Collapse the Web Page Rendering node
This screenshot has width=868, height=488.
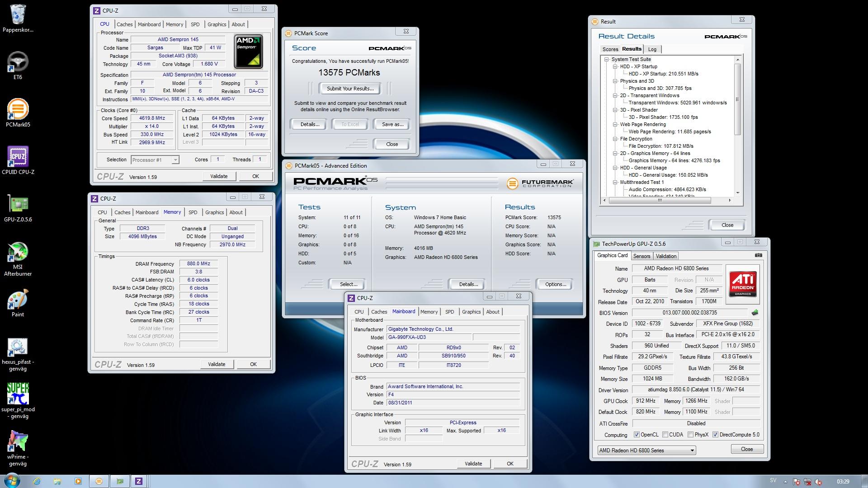pos(615,124)
